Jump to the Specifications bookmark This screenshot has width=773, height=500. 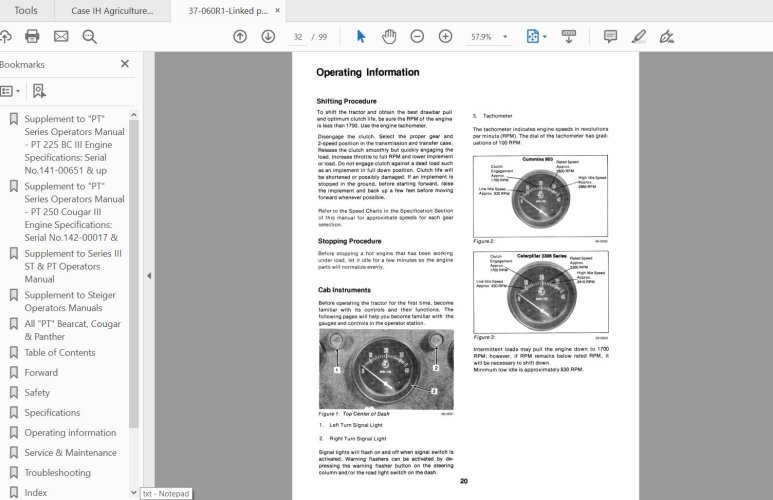pos(52,412)
